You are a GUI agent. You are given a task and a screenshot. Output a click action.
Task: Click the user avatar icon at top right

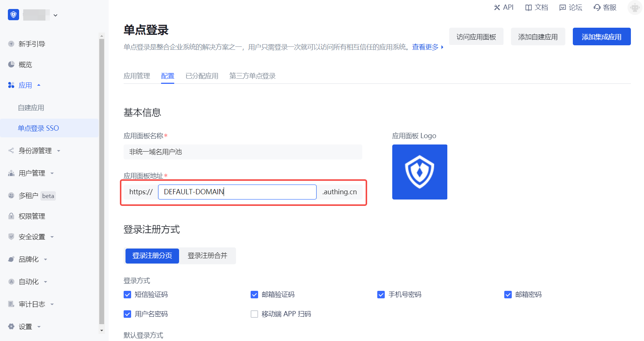coord(634,7)
